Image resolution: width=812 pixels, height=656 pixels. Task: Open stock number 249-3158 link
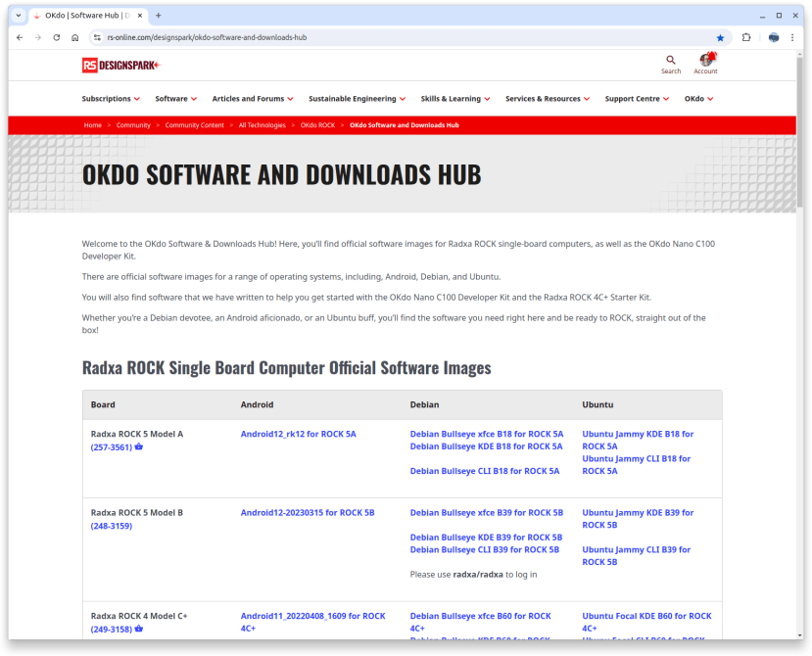112,630
